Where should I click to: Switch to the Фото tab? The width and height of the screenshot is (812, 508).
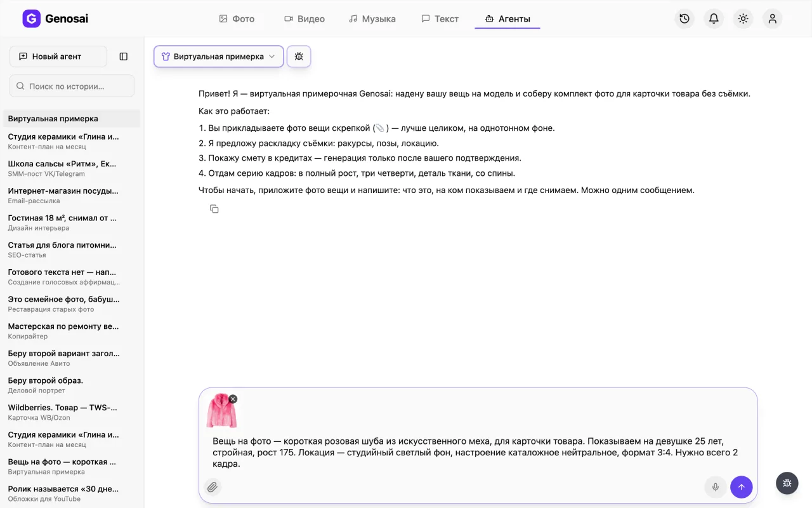tap(237, 19)
